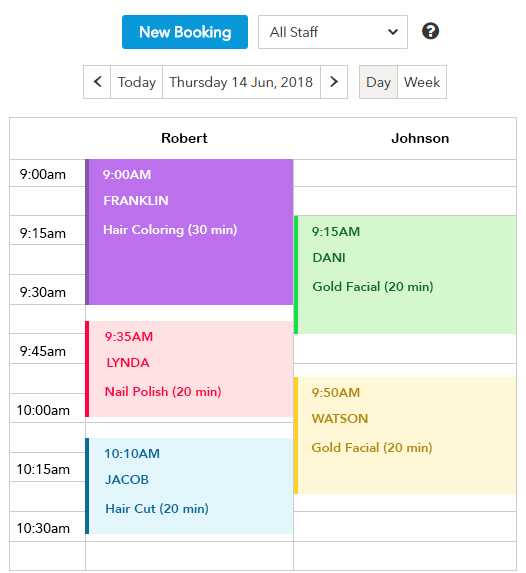Image resolution: width=526 pixels, height=573 pixels.
Task: Click the 9:45am time label
Action: 43,351
